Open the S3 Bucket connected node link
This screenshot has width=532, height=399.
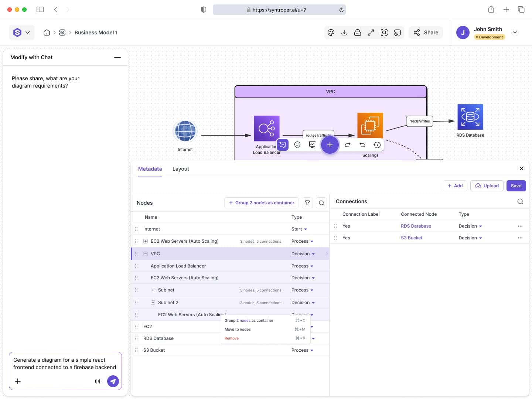(412, 238)
